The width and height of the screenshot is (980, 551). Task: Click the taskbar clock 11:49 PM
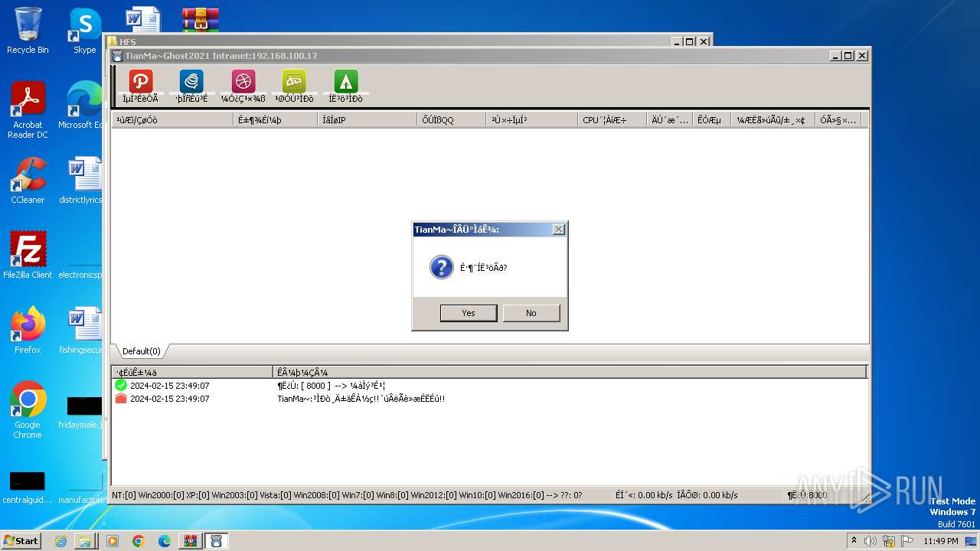(x=940, y=541)
